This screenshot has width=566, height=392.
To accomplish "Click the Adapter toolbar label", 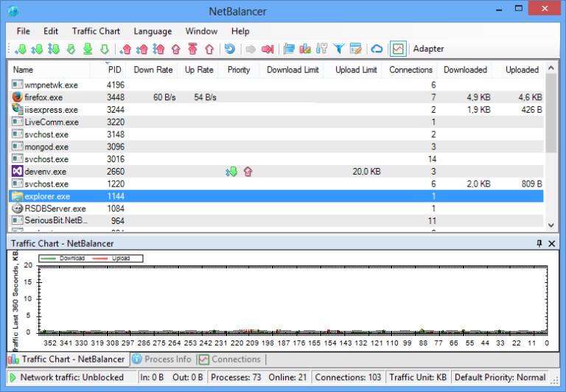I will (428, 49).
